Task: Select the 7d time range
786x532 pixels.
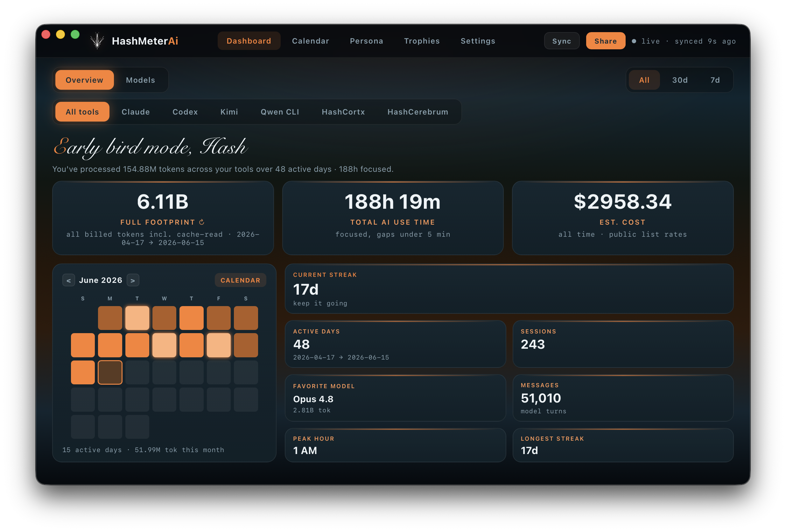Action: [715, 80]
